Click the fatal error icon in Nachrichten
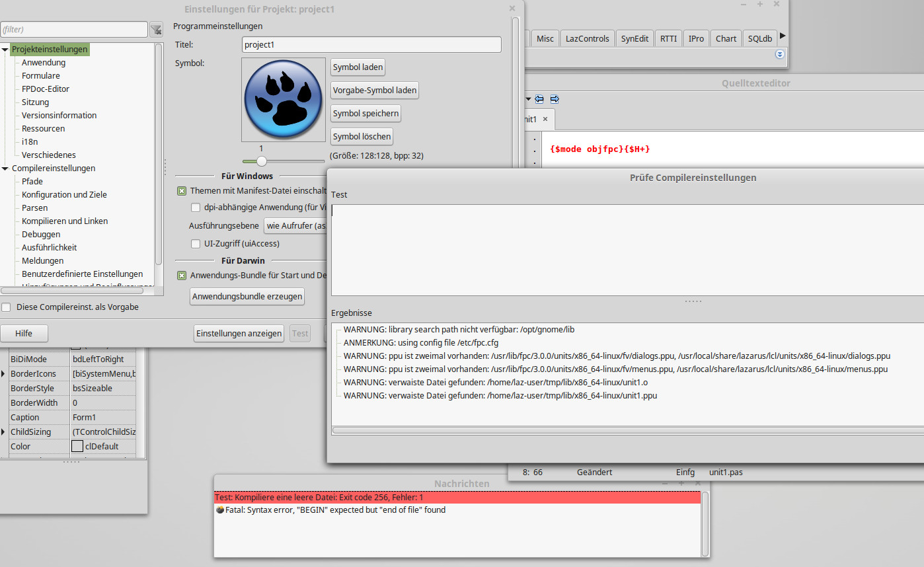Viewport: 924px width, 567px height. tap(220, 510)
